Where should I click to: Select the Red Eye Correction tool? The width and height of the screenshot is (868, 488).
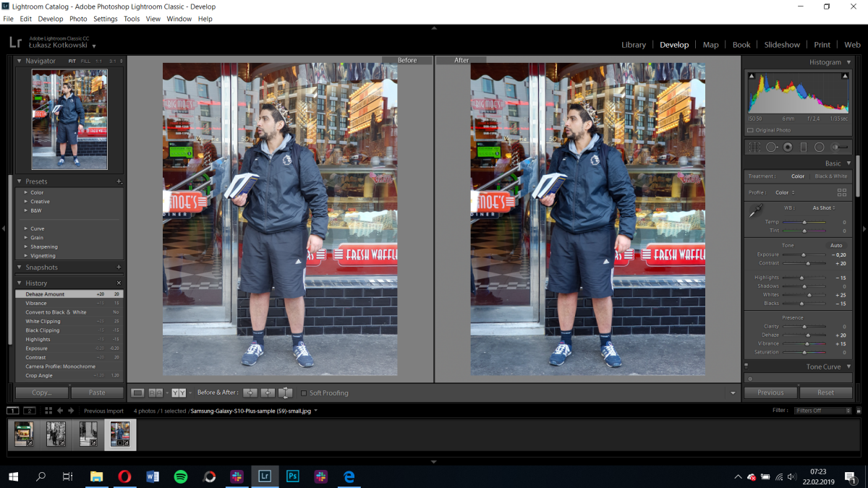[x=787, y=147]
